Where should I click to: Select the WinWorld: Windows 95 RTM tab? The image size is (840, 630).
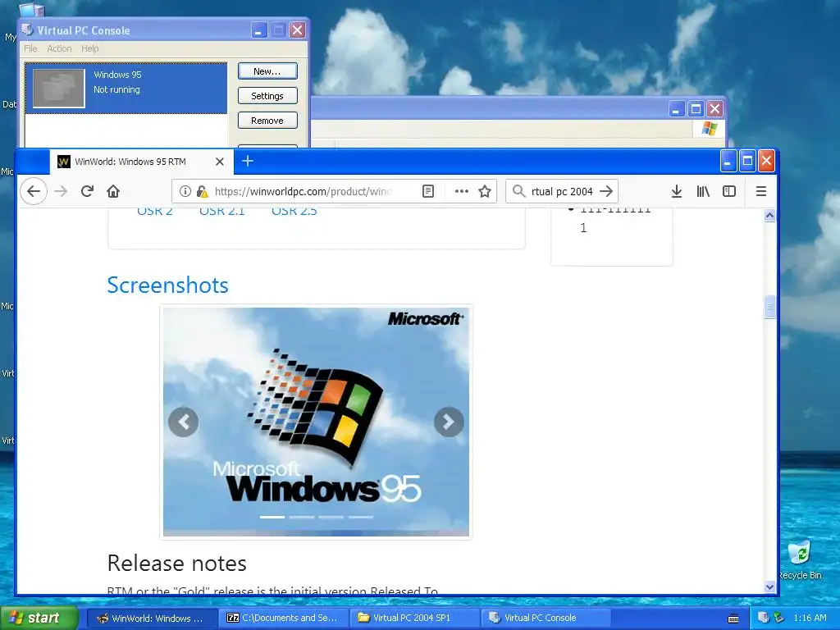[x=141, y=162]
